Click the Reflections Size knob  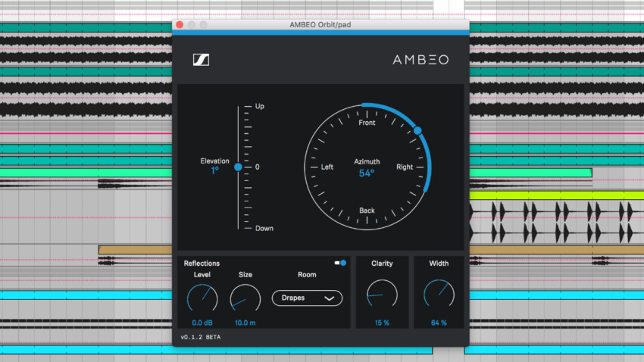click(245, 298)
